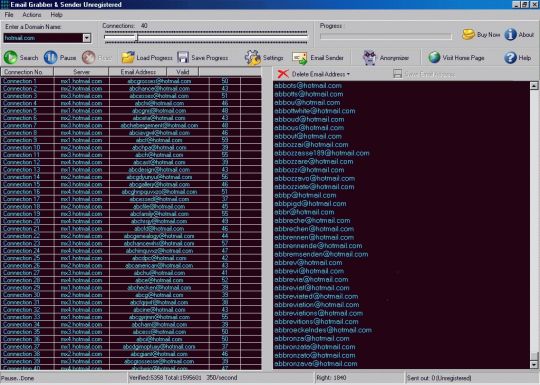This screenshot has height=385, width=540.
Task: Select abbremsenden@hotmail.com entry
Action: pos(321,254)
